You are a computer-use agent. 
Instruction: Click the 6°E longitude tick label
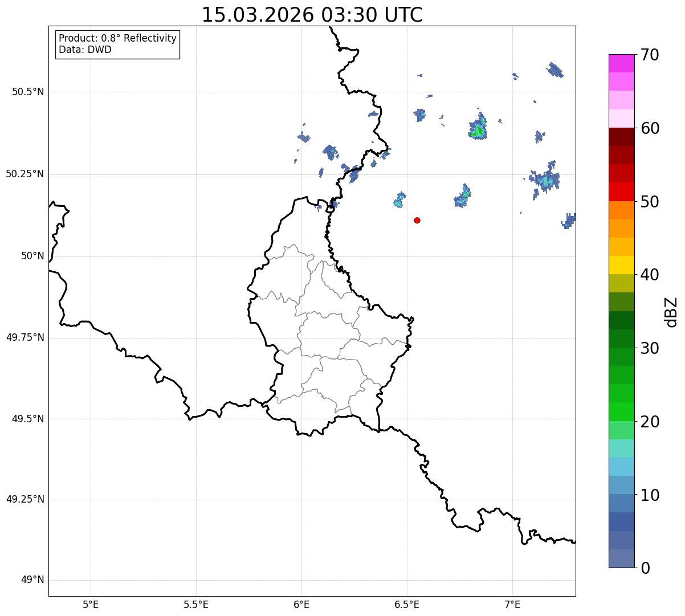coord(301,603)
